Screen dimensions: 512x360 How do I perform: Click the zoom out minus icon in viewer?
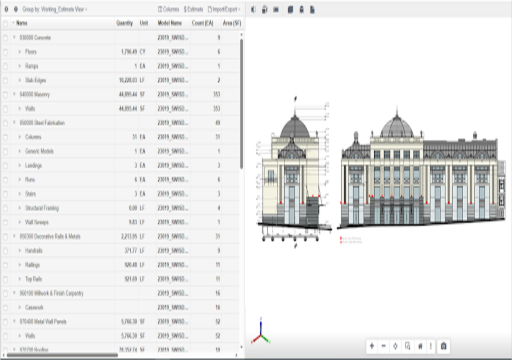click(x=384, y=346)
